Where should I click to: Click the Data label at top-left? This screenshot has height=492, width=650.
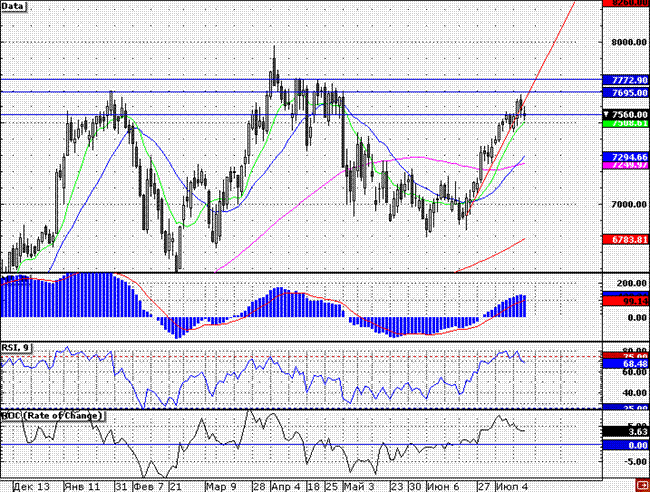[x=15, y=6]
